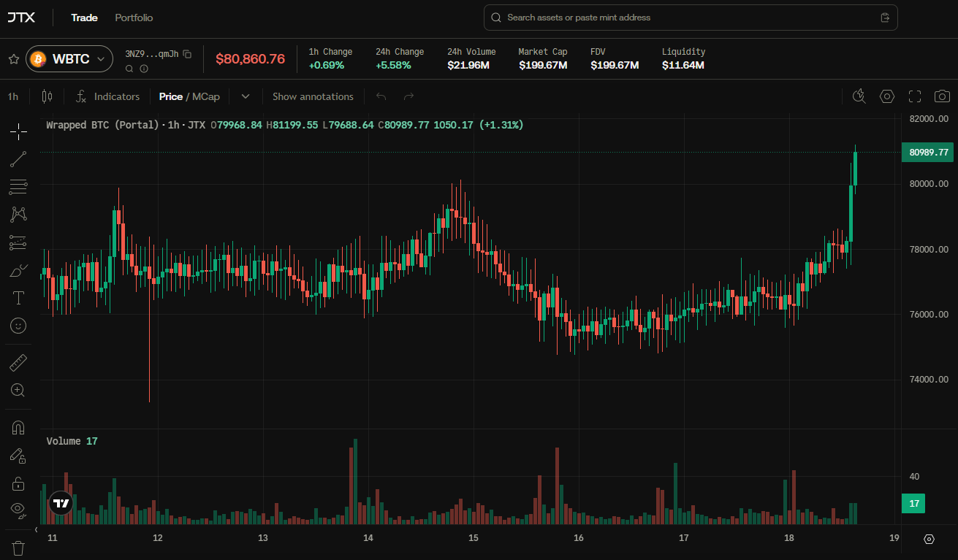Toggle lock all drawing tools
Viewport: 958px width, 560px height.
(18, 483)
